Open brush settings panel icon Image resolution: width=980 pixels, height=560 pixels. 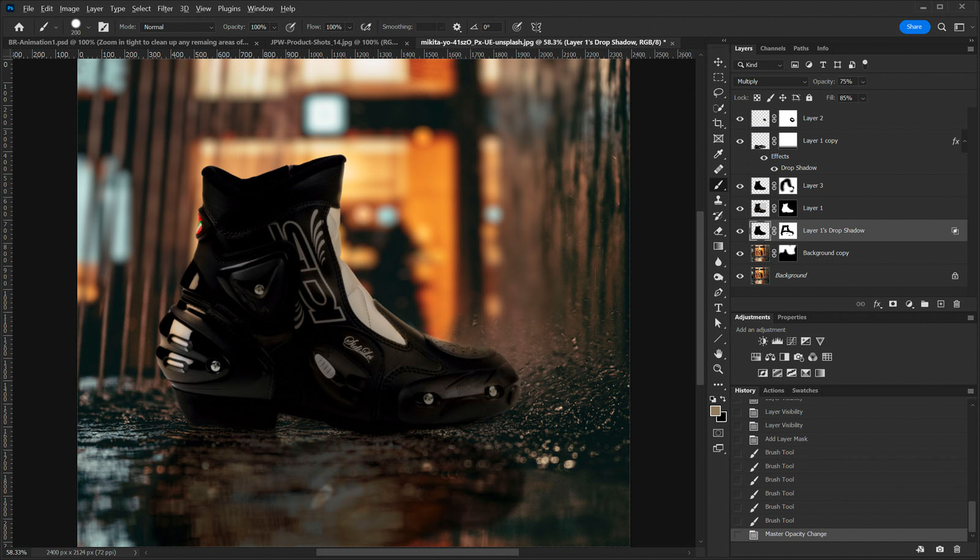104,27
